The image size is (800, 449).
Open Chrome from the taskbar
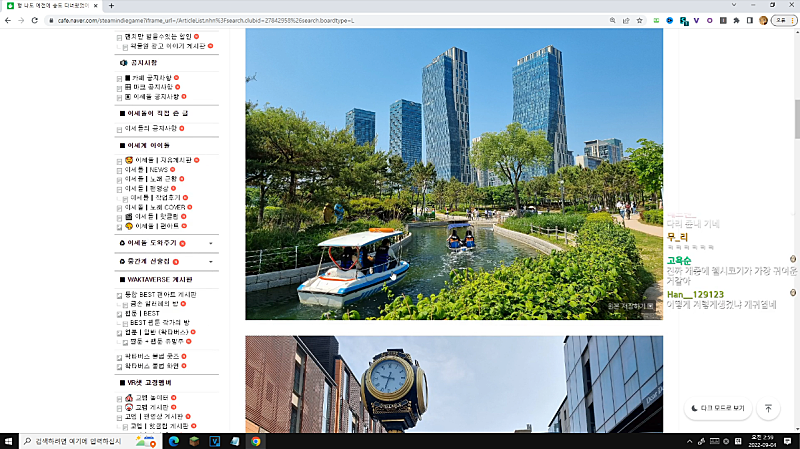[256, 441]
